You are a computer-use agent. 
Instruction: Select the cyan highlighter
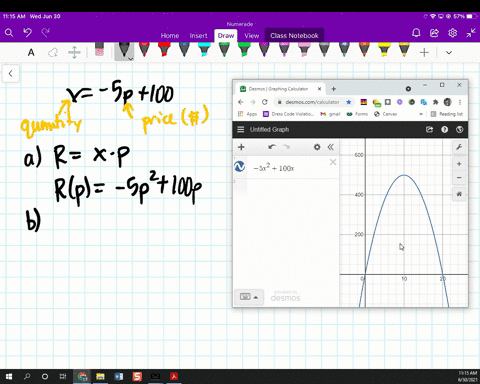(x=204, y=49)
